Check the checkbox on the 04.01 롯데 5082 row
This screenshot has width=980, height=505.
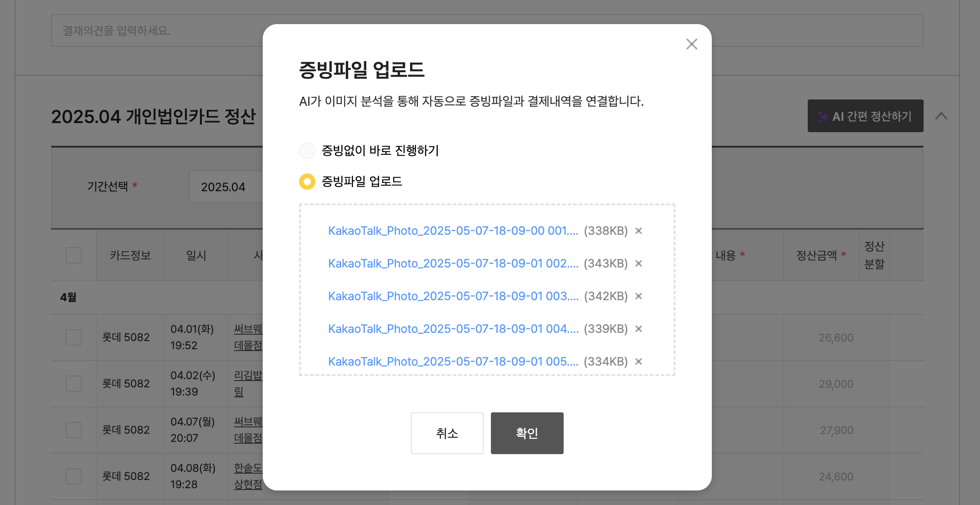pos(73,337)
